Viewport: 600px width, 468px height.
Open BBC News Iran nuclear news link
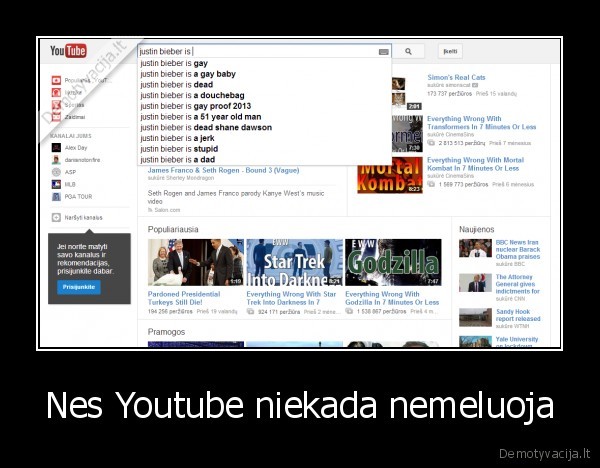point(518,249)
